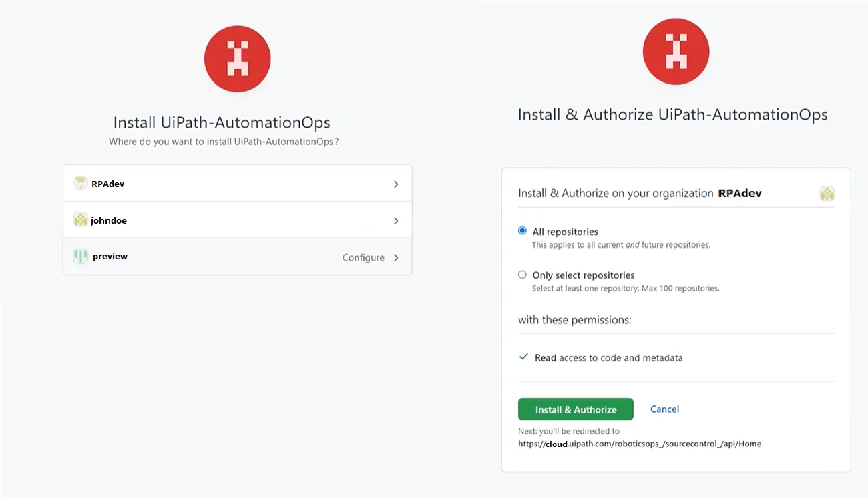Click the bold RPAdev organization name

click(740, 193)
